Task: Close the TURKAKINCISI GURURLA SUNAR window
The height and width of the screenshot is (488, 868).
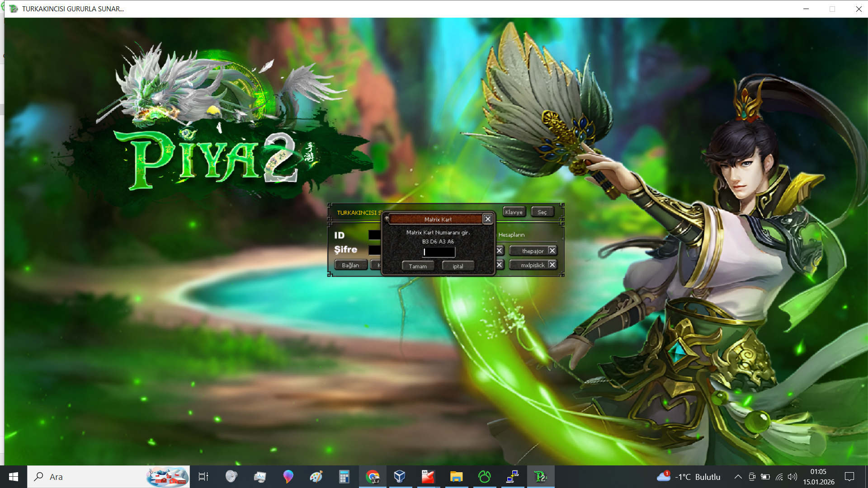Action: coord(859,9)
